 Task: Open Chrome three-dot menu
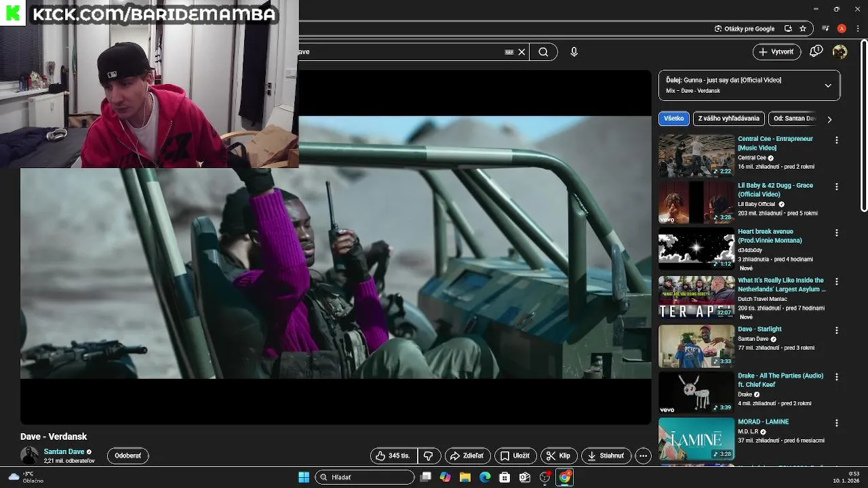coord(858,28)
